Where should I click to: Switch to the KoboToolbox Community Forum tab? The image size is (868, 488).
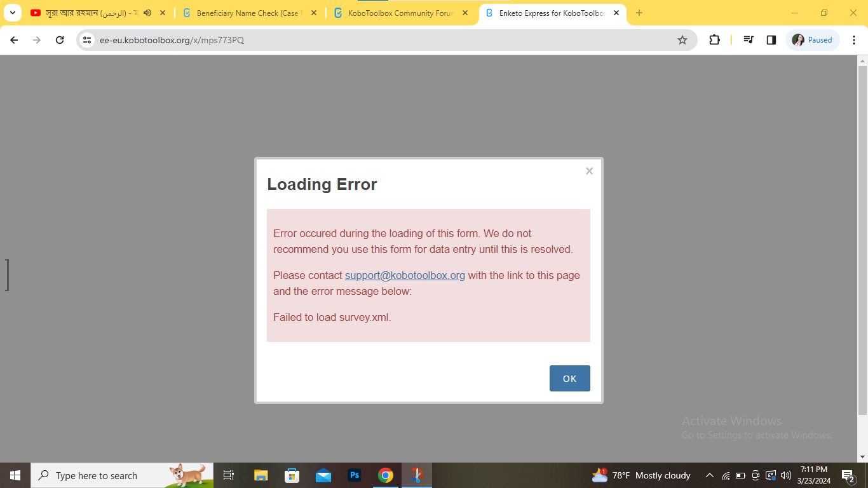click(400, 13)
